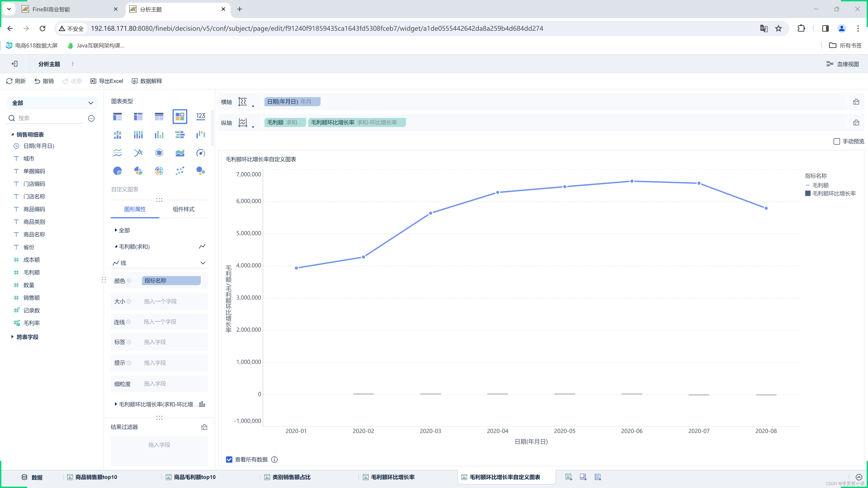Viewport: 868px width, 488px height.
Task: Select the custom chart type icon
Action: tap(180, 117)
